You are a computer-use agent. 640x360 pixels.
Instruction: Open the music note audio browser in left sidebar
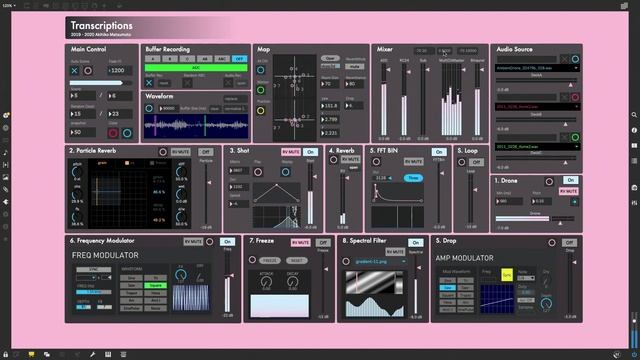(5, 152)
